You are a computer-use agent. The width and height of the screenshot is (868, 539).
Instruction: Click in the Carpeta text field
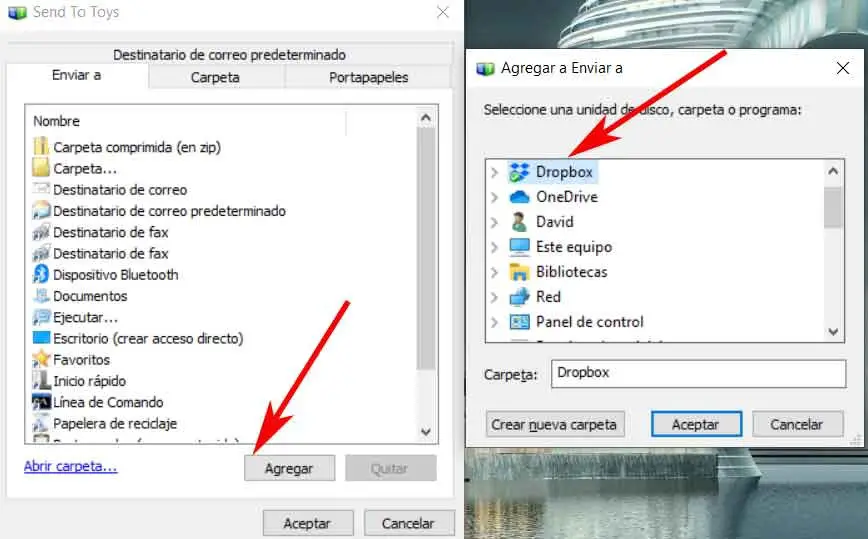pos(699,374)
